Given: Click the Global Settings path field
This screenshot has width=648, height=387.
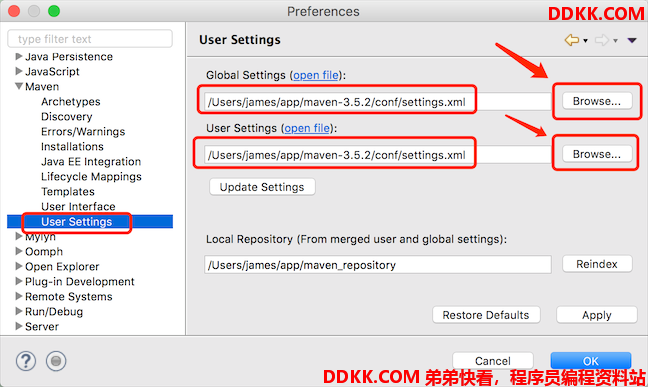Looking at the screenshot, I should (378, 102).
